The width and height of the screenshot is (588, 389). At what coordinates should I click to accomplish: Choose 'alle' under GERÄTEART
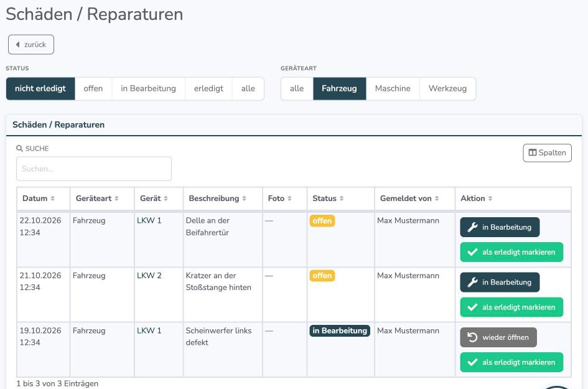(x=297, y=88)
